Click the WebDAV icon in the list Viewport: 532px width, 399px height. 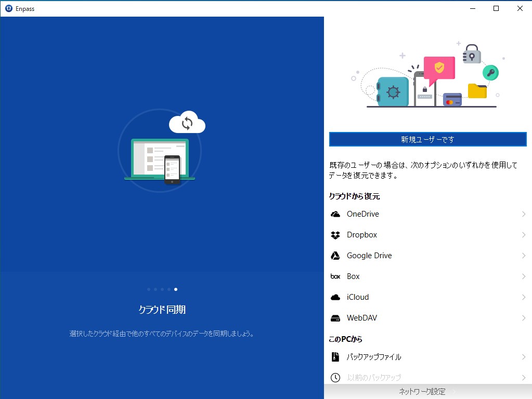[335, 317]
